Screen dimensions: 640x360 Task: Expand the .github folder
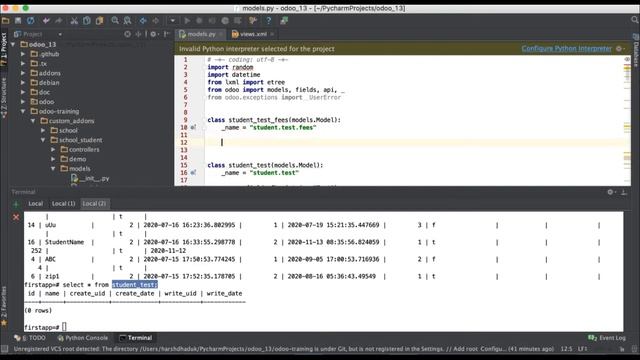23,54
